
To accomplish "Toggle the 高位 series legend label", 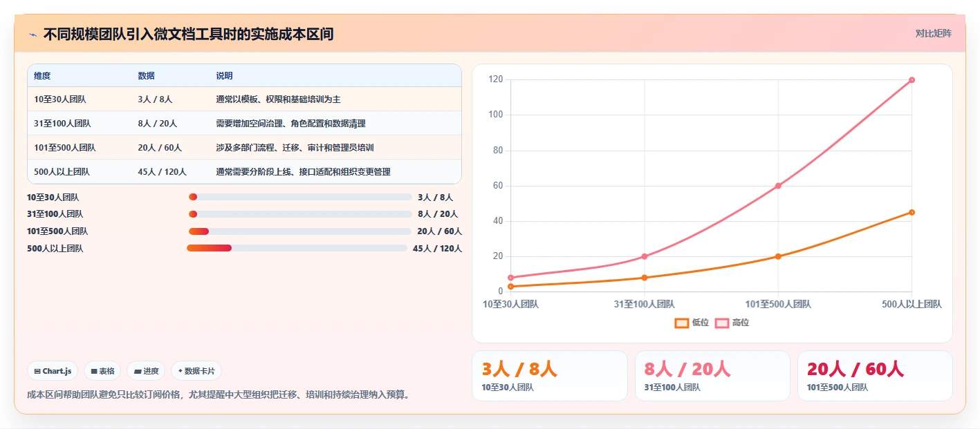I will 741,323.
